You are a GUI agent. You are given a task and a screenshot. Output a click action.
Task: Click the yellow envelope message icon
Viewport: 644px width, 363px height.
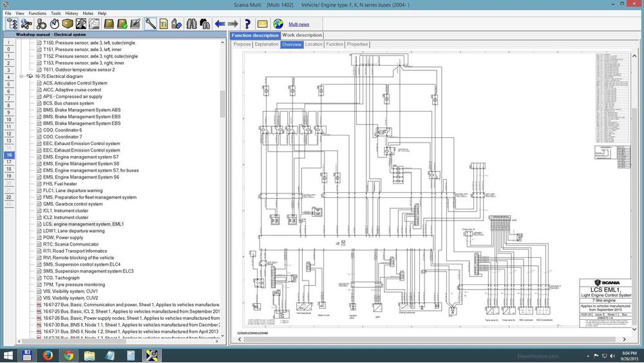point(262,24)
